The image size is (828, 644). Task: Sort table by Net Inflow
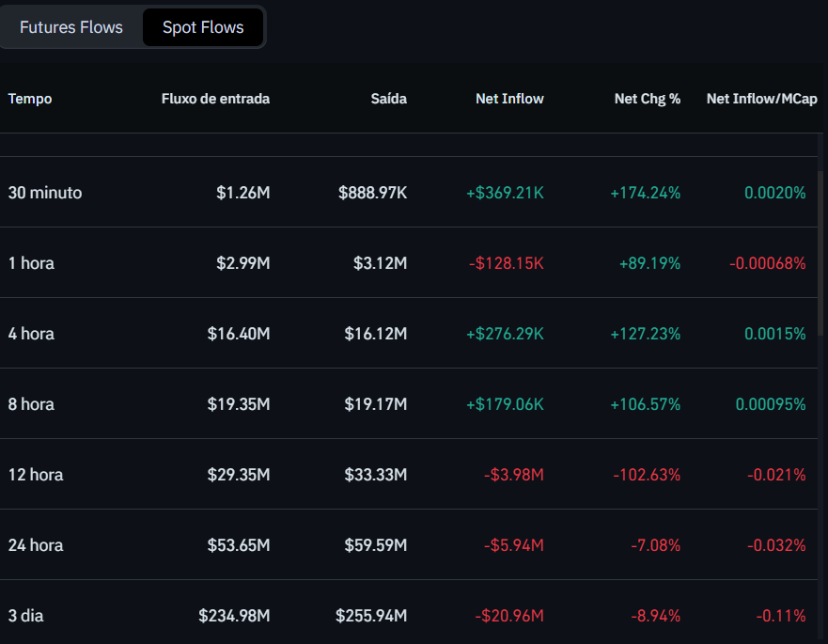point(509,99)
